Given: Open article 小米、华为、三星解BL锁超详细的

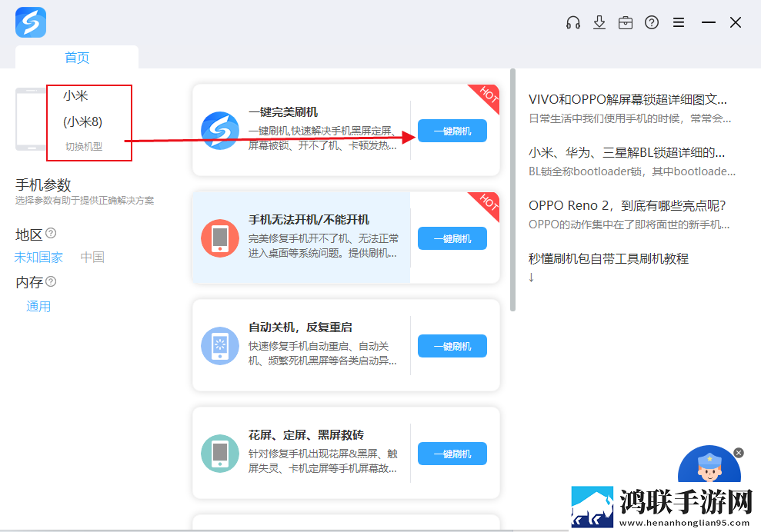Looking at the screenshot, I should pyautogui.click(x=626, y=153).
